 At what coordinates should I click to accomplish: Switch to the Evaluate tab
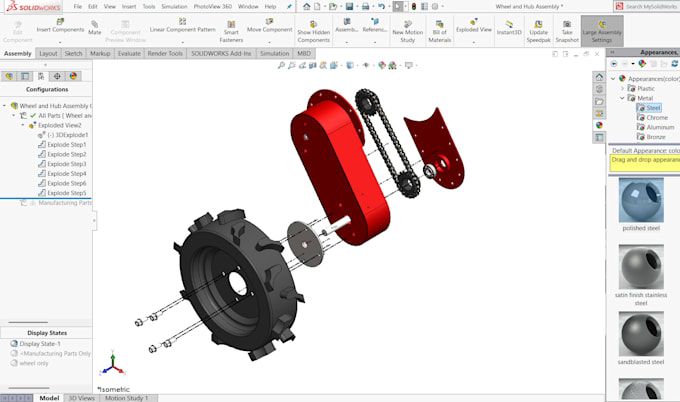tap(129, 53)
